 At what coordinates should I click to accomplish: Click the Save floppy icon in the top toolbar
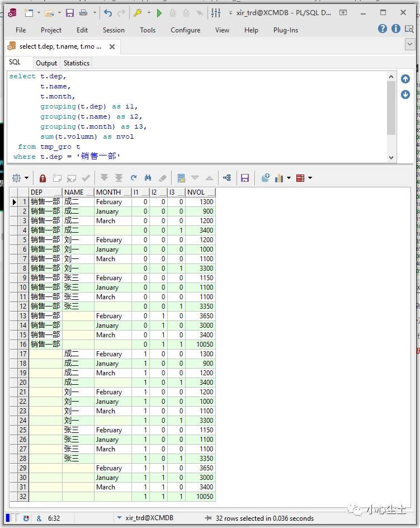pyautogui.click(x=70, y=13)
